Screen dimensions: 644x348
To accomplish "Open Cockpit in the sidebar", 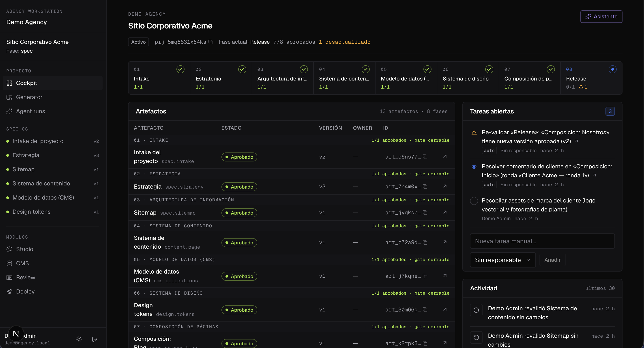I will click(53, 83).
